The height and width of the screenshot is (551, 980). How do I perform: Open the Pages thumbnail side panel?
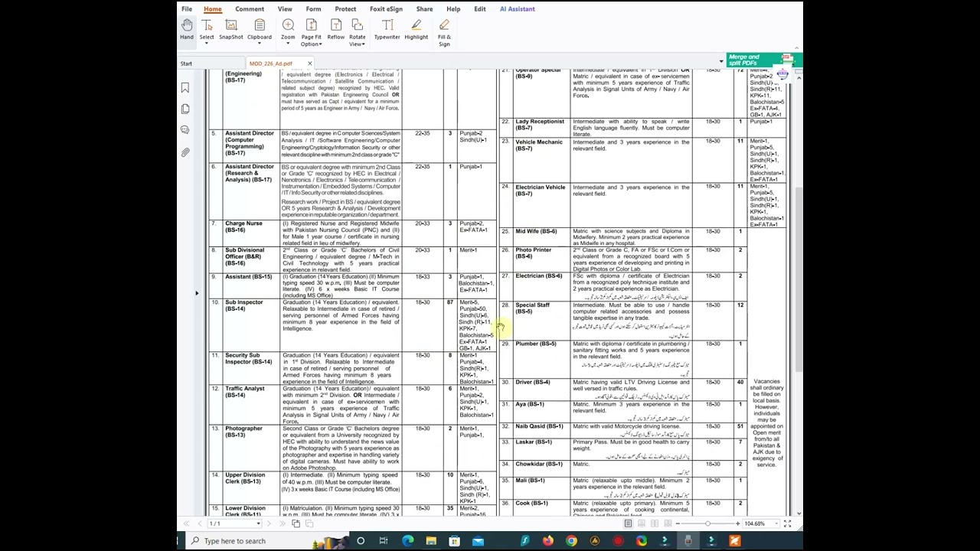point(185,109)
